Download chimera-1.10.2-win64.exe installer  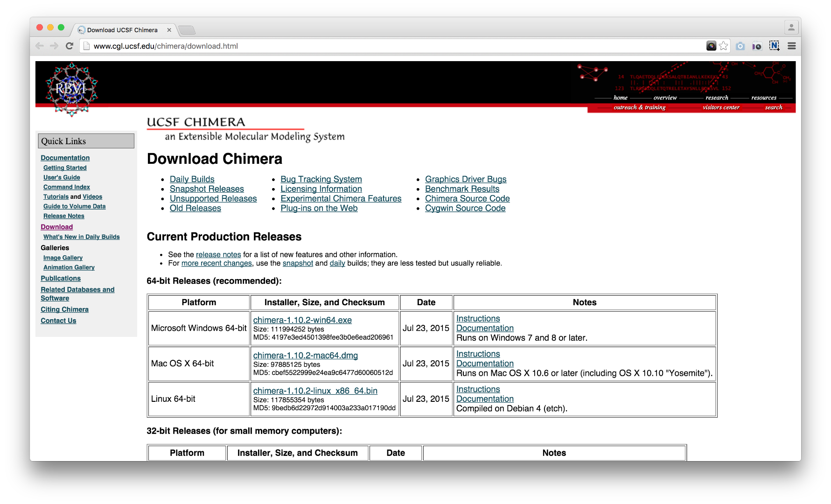click(302, 320)
